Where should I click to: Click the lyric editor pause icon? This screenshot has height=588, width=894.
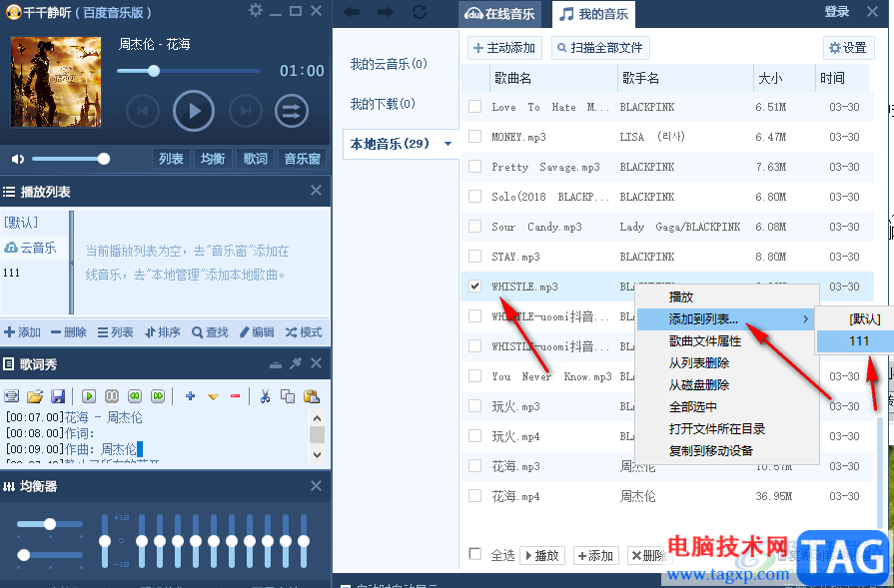pos(112,396)
